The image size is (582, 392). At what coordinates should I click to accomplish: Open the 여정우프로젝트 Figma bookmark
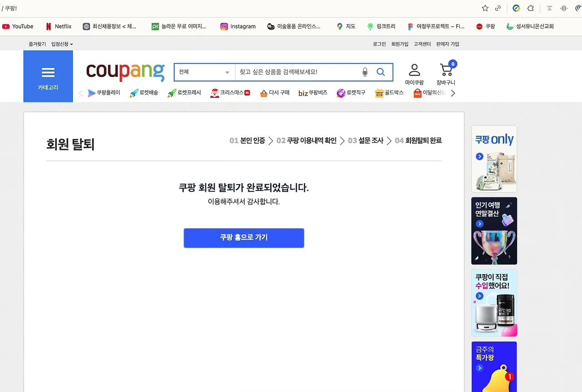(x=436, y=26)
